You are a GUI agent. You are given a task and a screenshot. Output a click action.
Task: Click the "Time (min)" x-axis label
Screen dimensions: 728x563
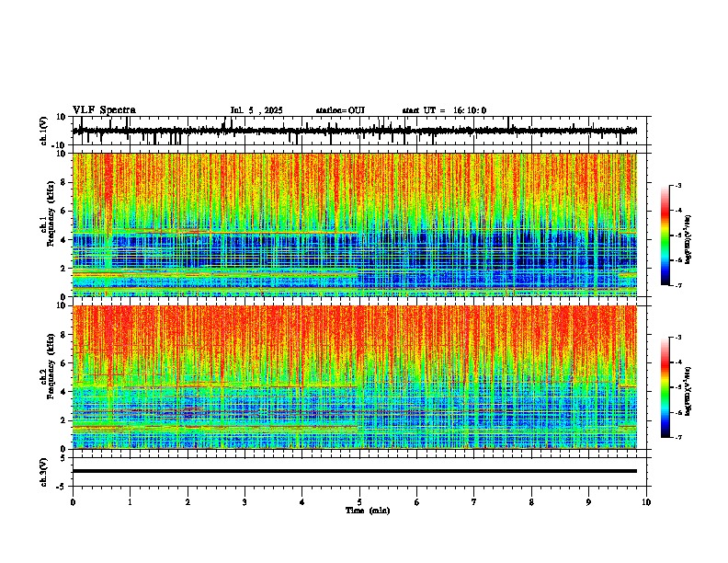coord(368,511)
